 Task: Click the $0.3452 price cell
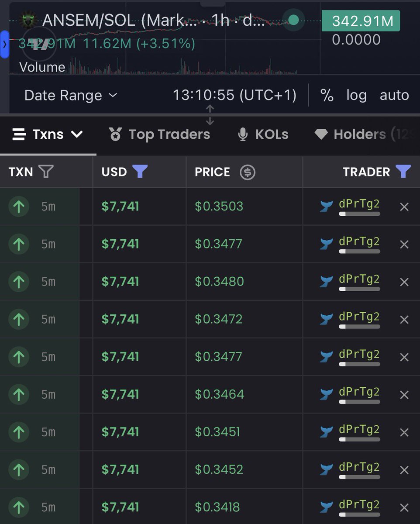(x=219, y=469)
